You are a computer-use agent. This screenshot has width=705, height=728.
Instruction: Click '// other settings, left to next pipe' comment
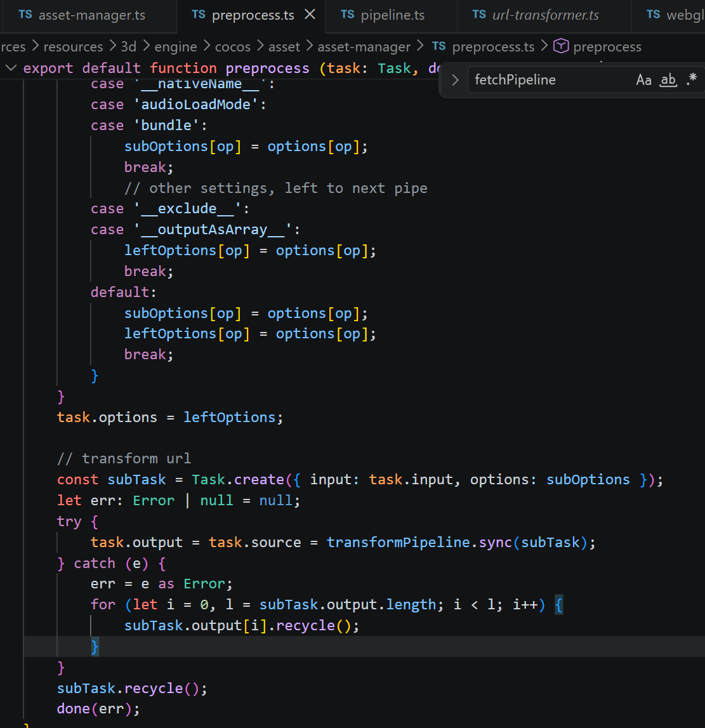275,188
